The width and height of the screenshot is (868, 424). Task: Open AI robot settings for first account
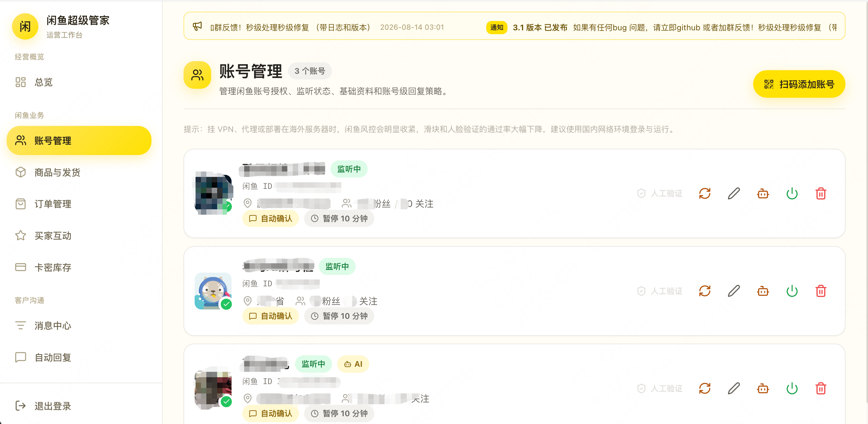[763, 194]
